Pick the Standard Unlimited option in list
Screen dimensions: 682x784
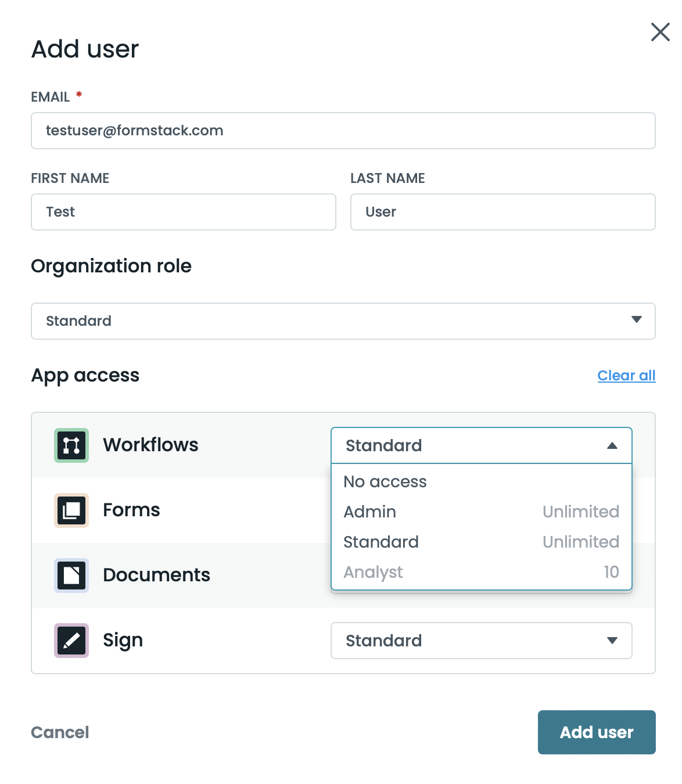(x=381, y=542)
